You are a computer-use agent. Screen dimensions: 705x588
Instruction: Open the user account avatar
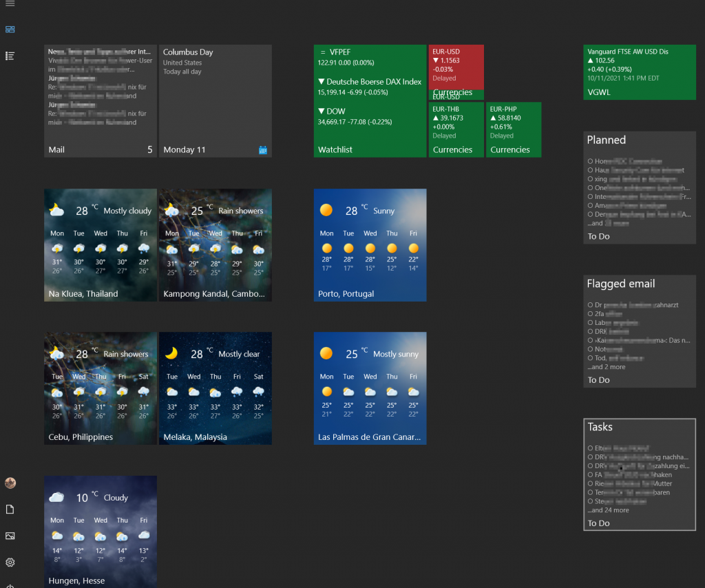tap(10, 483)
